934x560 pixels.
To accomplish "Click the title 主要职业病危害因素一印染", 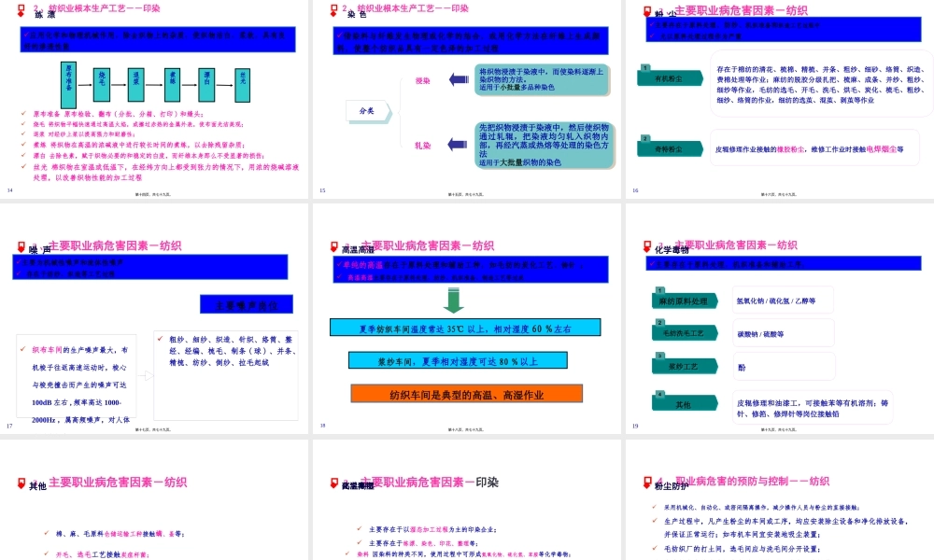I will 430,482.
